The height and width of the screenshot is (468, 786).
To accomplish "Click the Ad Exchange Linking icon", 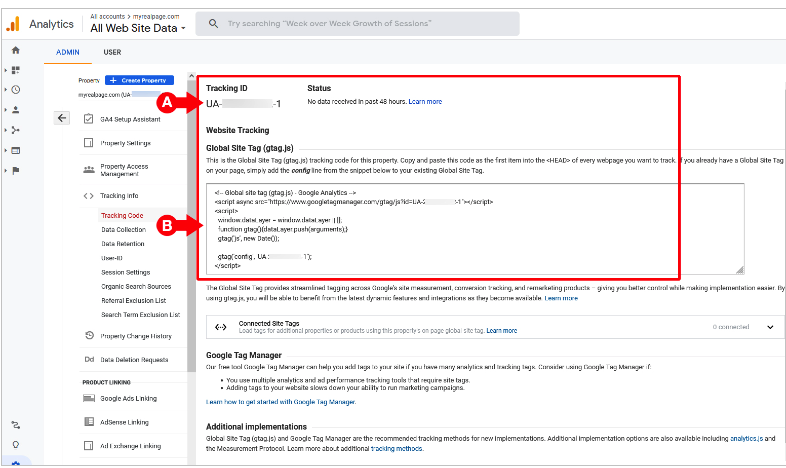I will pyautogui.click(x=88, y=445).
